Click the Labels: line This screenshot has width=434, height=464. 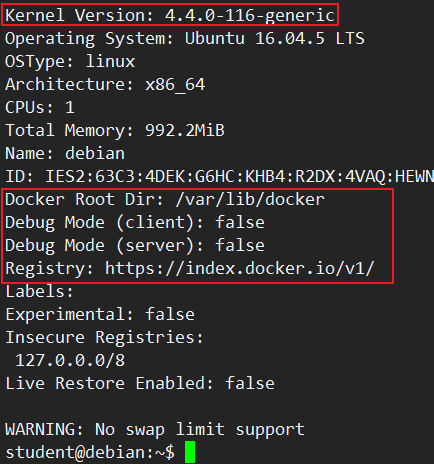tap(39, 291)
